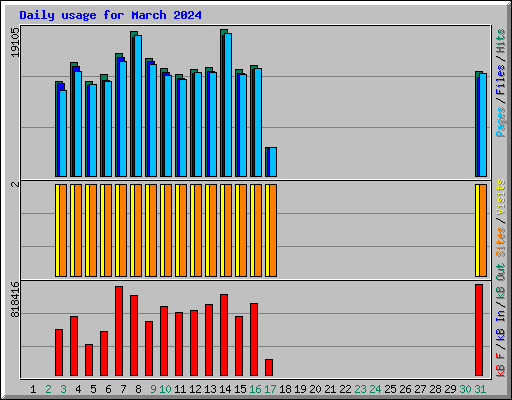
Task: Click the red kB bar for day 3
Action: point(59,352)
